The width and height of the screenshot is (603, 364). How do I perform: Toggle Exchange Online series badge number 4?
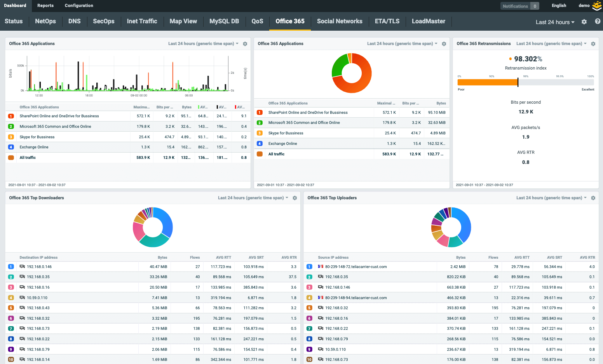[11, 147]
